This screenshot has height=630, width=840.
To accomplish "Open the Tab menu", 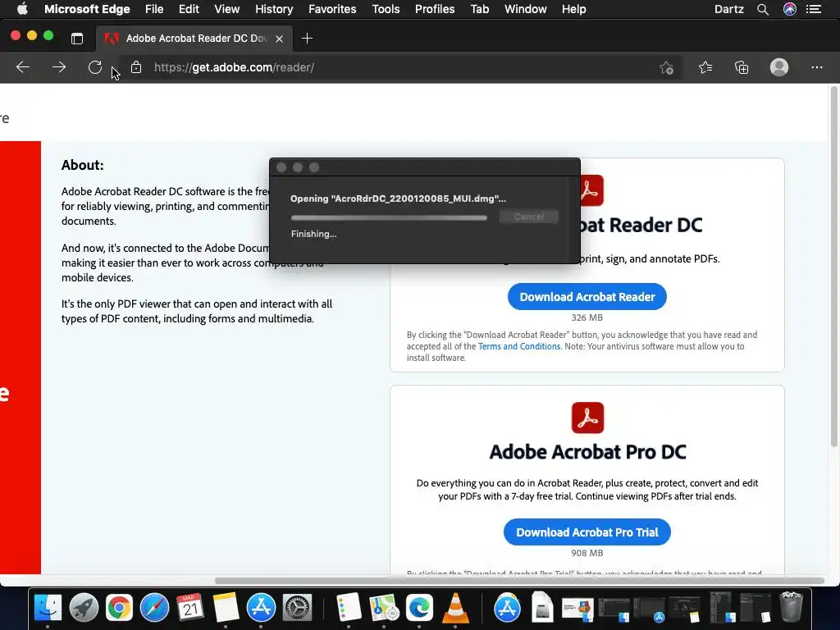I will [479, 9].
